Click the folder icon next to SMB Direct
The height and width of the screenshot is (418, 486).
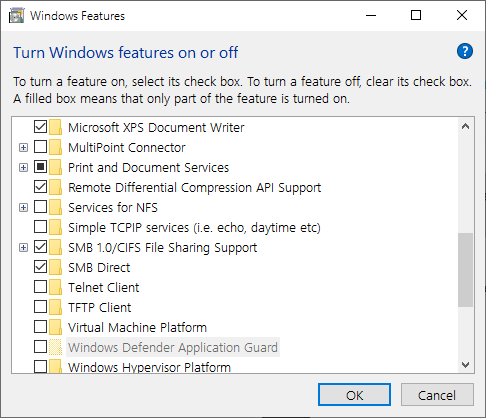55,267
